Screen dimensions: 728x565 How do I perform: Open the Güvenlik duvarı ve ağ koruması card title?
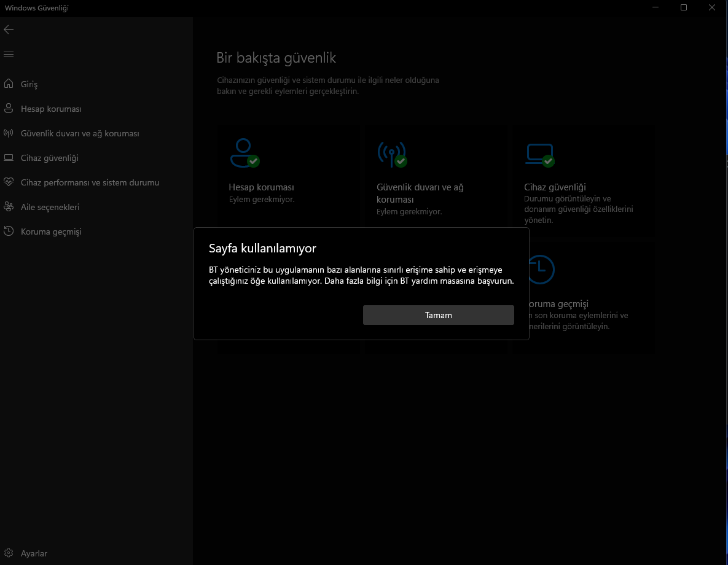(x=420, y=193)
